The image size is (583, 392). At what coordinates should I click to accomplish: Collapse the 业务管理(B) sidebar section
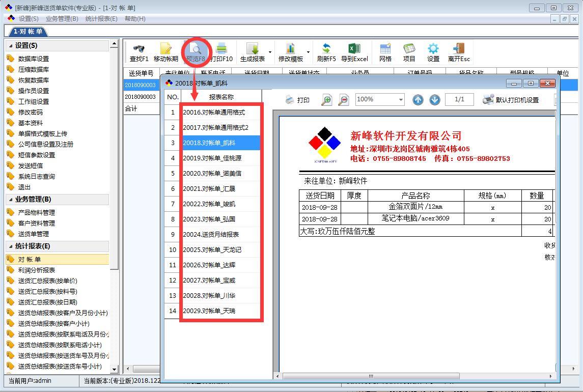tap(11, 200)
